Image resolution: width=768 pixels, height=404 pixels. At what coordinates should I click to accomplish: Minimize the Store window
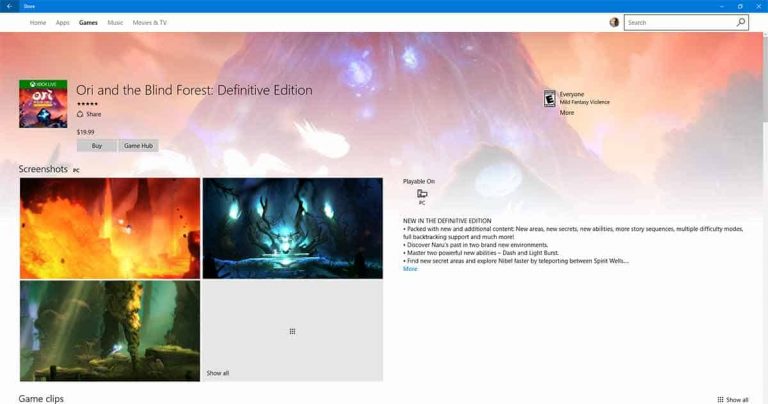[721, 6]
